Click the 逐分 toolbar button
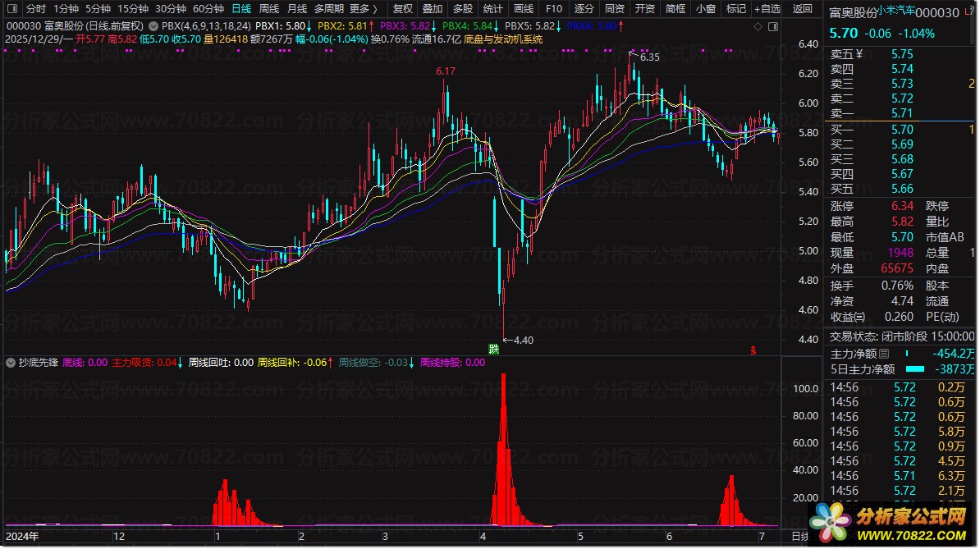 tap(584, 9)
